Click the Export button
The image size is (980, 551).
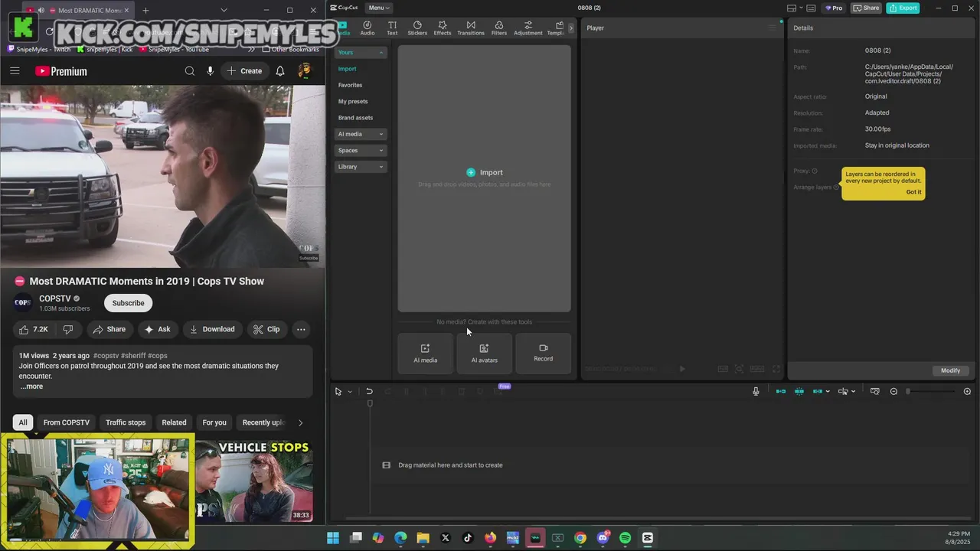pyautogui.click(x=903, y=8)
